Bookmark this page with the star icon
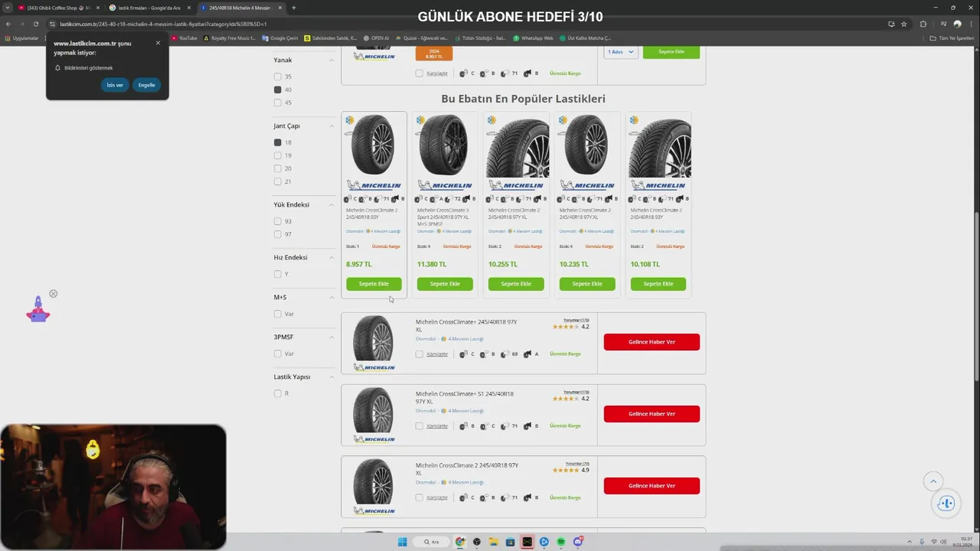Image resolution: width=980 pixels, height=551 pixels. coord(904,24)
